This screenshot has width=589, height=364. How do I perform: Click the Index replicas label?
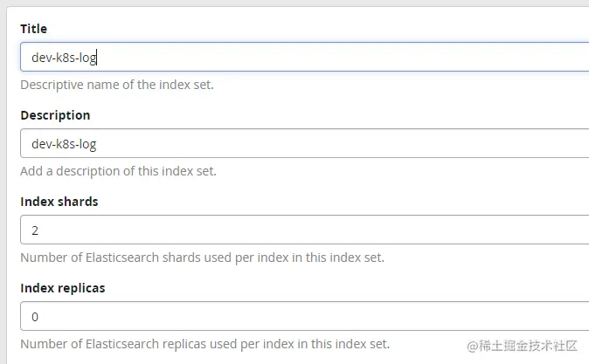[x=63, y=287]
